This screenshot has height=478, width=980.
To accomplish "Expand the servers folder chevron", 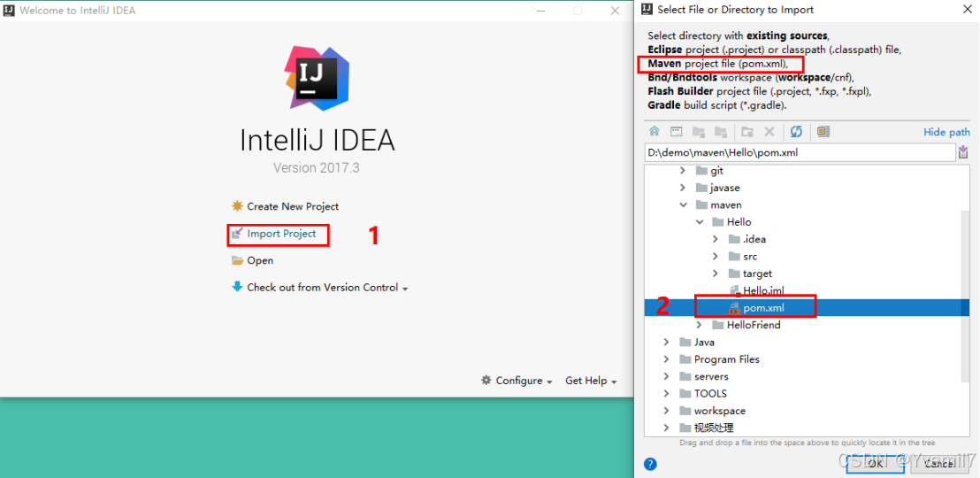I will [666, 376].
